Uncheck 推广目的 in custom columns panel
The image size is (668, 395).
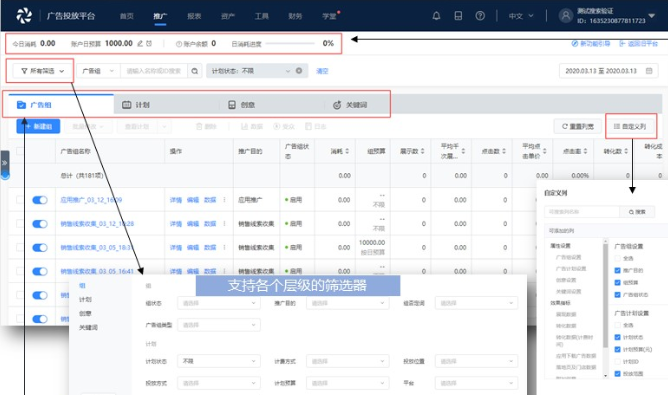[x=617, y=270]
